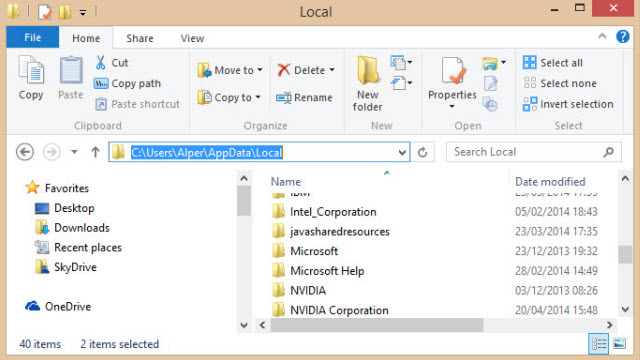Create a New folder
The width and height of the screenshot is (640, 360).
[367, 84]
